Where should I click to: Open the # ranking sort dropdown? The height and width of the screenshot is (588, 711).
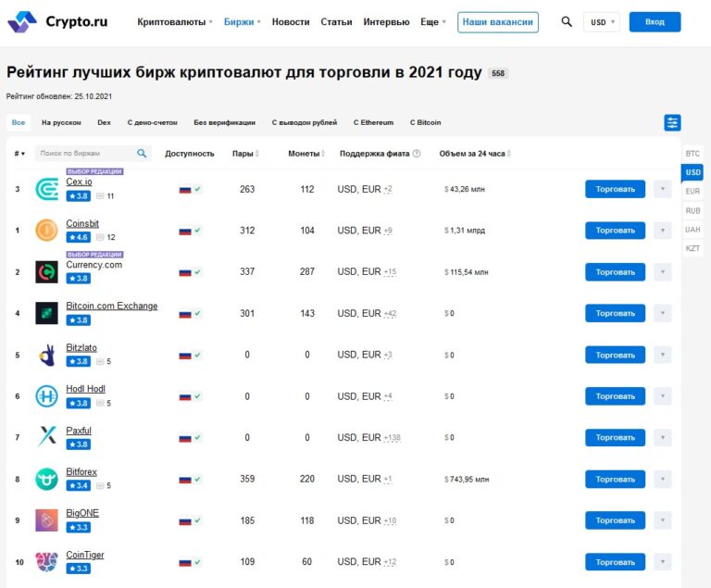(19, 154)
